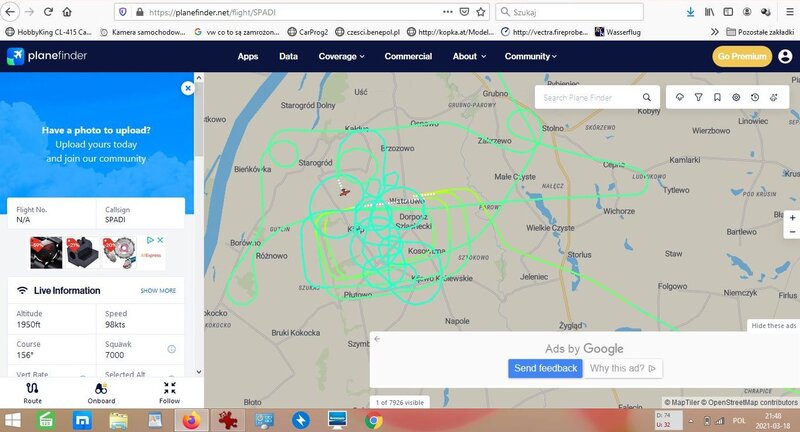
Task: Toggle the Firefox sidebar icon
Action: 728,12
